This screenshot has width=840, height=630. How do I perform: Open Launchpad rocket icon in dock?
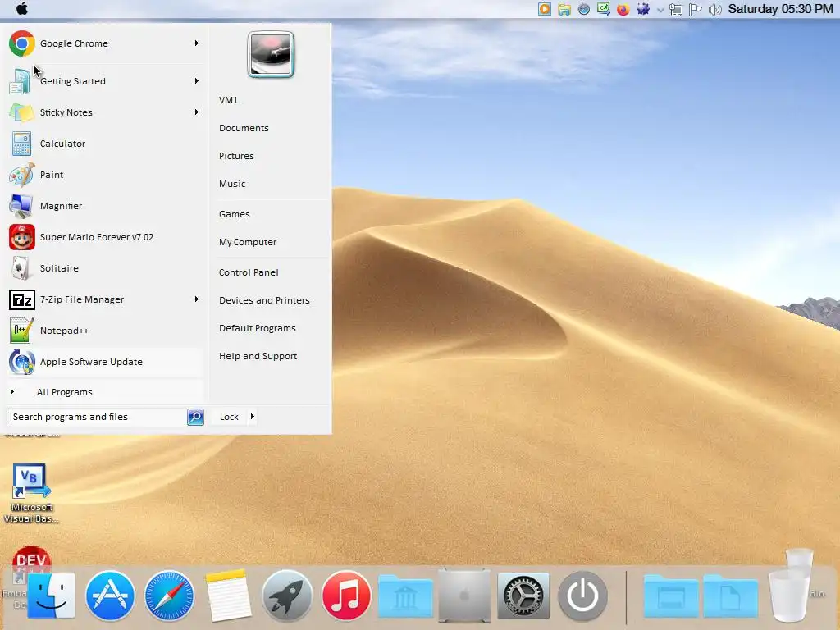click(x=287, y=596)
